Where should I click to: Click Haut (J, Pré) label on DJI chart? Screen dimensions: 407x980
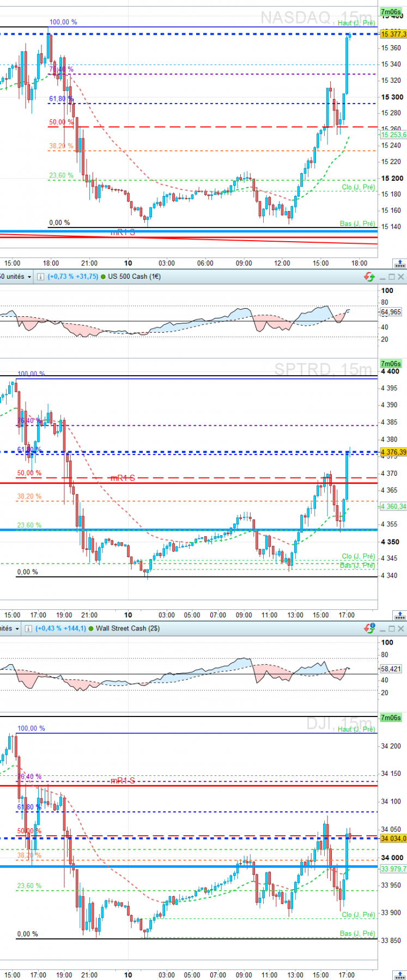tap(356, 729)
